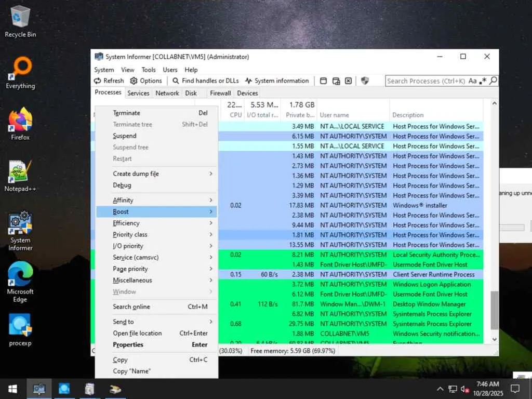Image resolution: width=532 pixels, height=399 pixels.
Task: Expand the Affinity submenu
Action: click(156, 200)
